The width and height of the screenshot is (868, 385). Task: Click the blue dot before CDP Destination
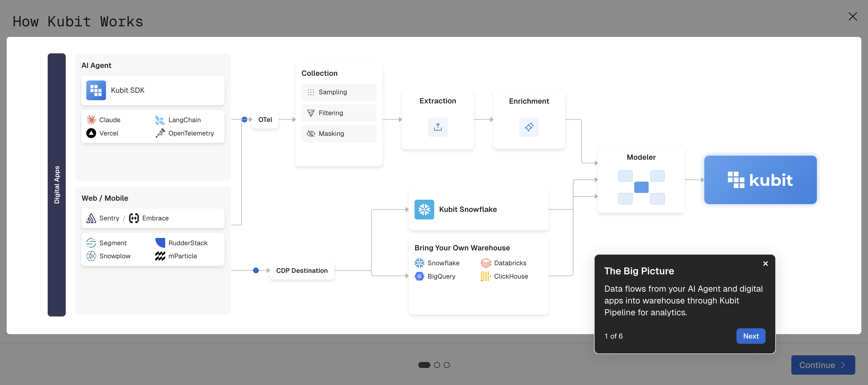(256, 270)
